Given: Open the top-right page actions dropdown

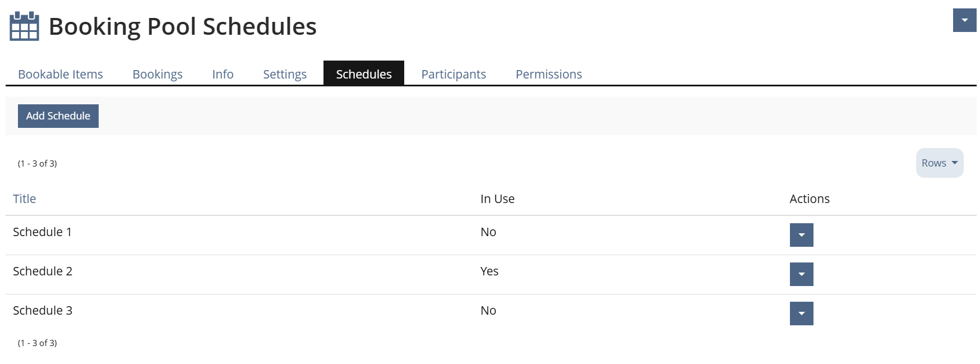Looking at the screenshot, I should click(964, 21).
